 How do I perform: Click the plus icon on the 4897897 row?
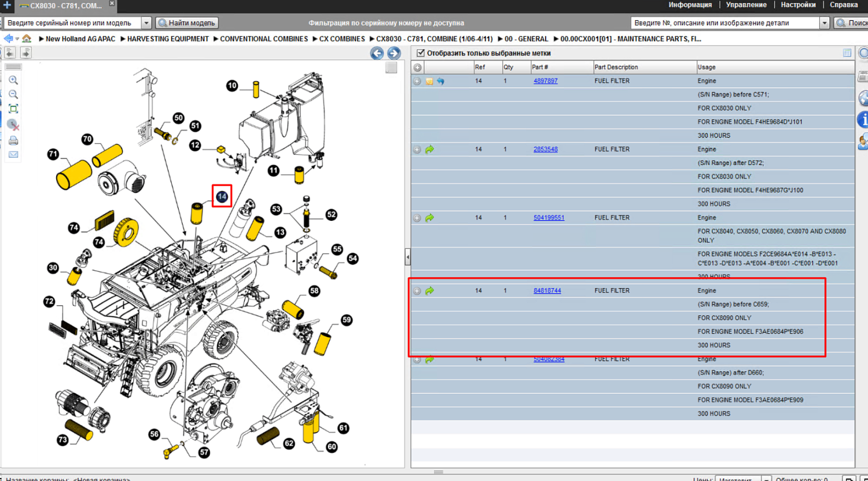click(417, 81)
